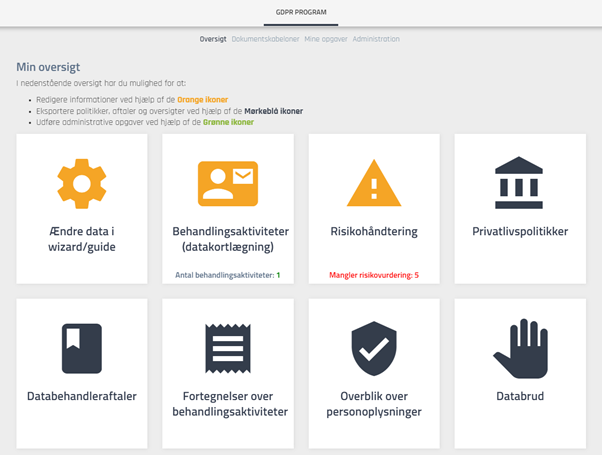Screen dimensions: 602x455
Task: Go to Dokumentskabeloner
Action: tap(265, 39)
